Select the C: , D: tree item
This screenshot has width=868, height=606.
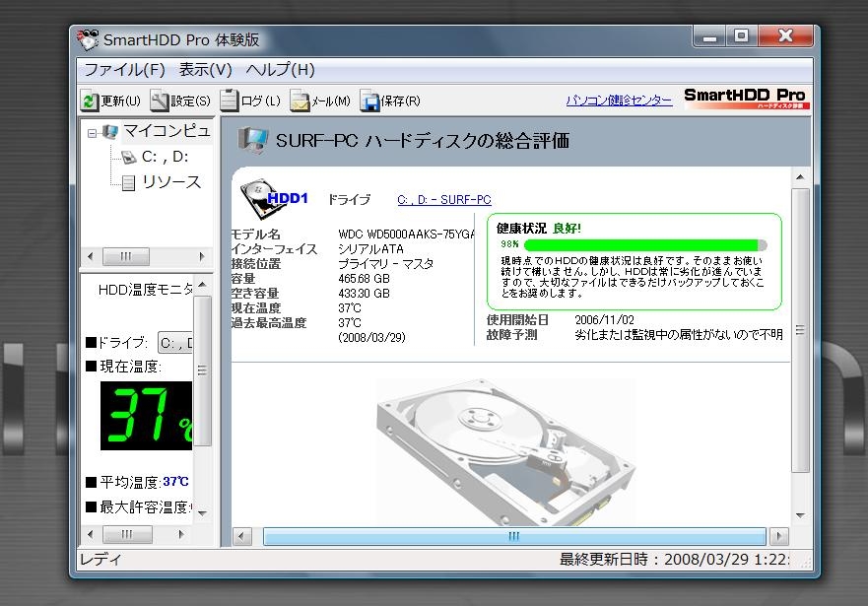(x=165, y=158)
